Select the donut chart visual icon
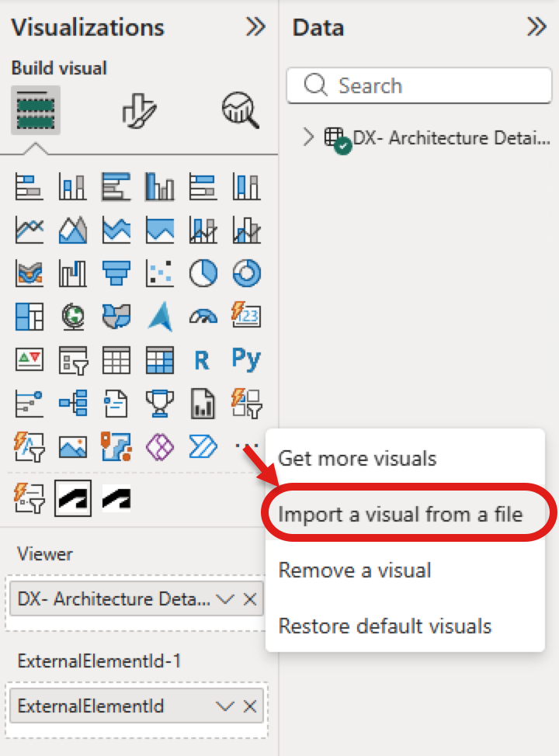The height and width of the screenshot is (756, 559). pyautogui.click(x=246, y=273)
